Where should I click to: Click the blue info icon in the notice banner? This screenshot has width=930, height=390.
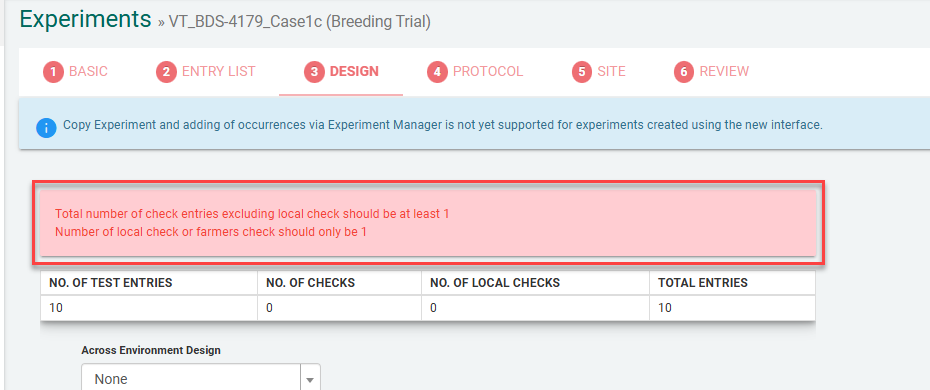46,127
